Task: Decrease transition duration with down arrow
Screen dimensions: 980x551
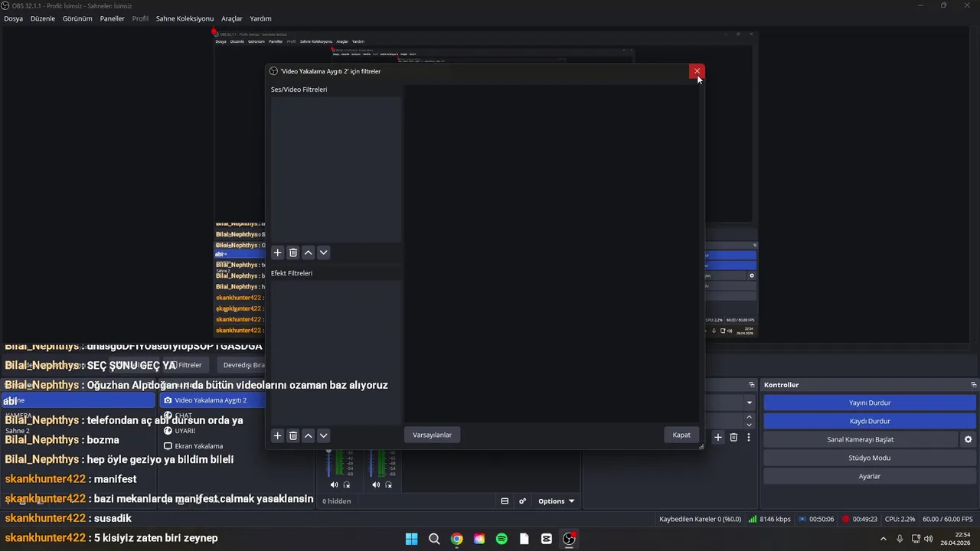Action: click(x=750, y=425)
